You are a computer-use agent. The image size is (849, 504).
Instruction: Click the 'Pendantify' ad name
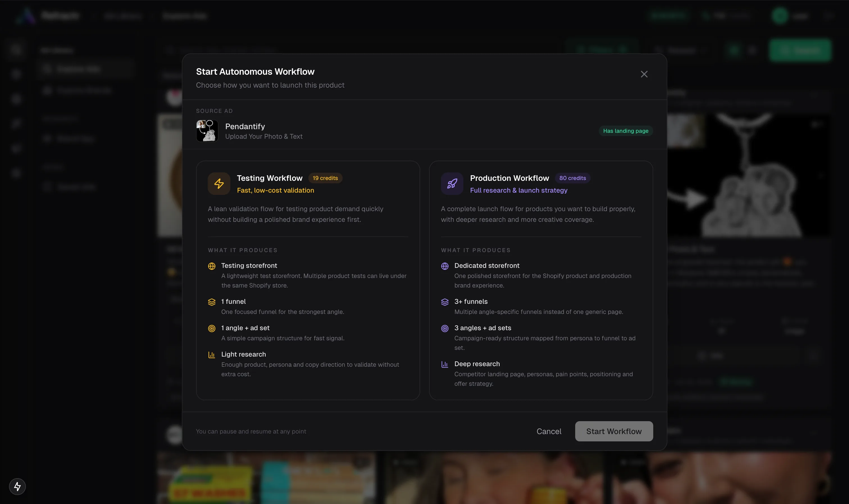click(x=245, y=126)
